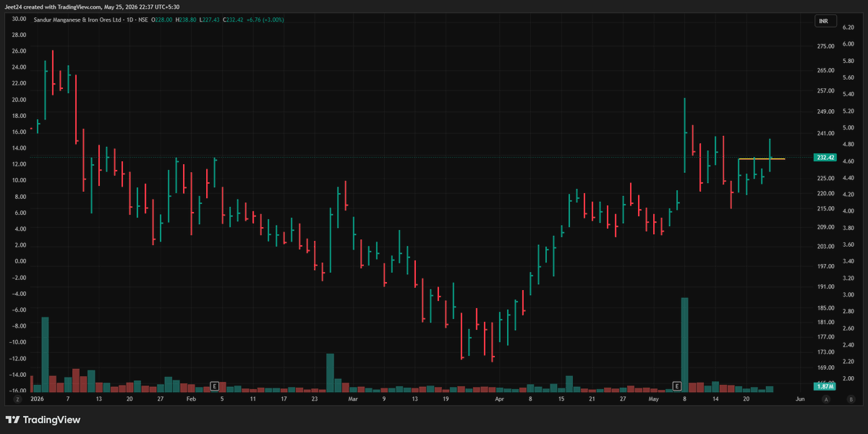Click the May label on the date axis
Screen dimensions: 868x434
point(654,399)
